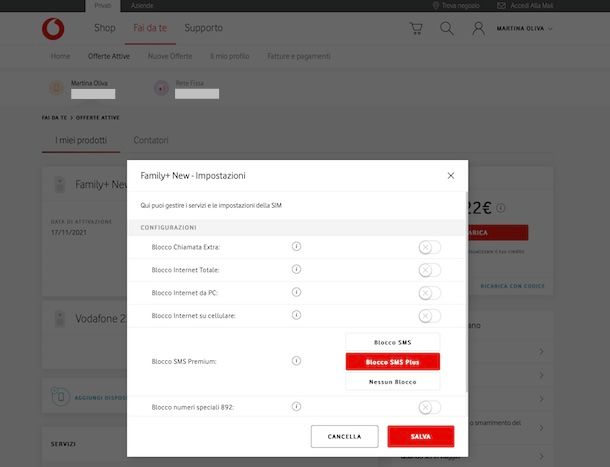Image resolution: width=610 pixels, height=467 pixels.
Task: Open the Supporto menu
Action: point(203,28)
